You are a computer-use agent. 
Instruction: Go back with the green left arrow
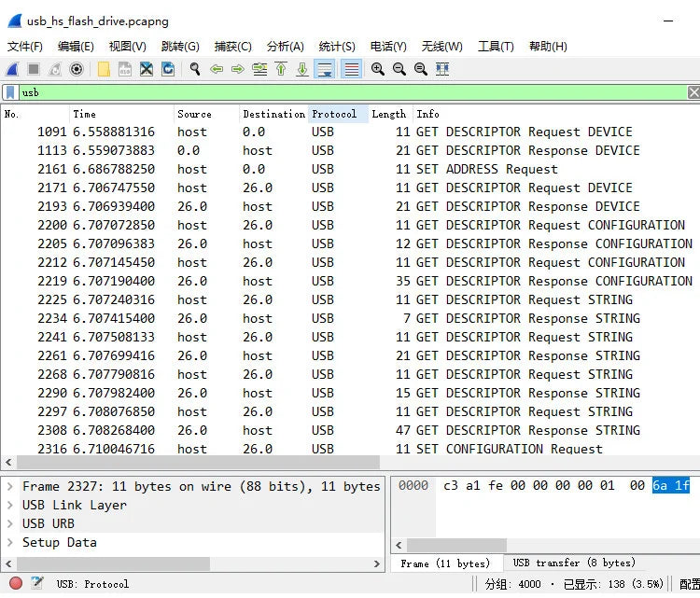[217, 69]
